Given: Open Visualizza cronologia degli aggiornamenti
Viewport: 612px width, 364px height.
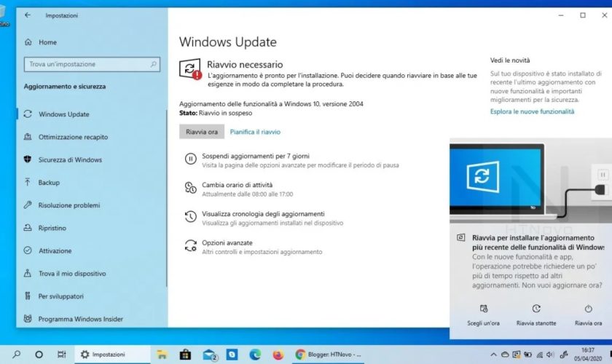Looking at the screenshot, I should click(263, 214).
